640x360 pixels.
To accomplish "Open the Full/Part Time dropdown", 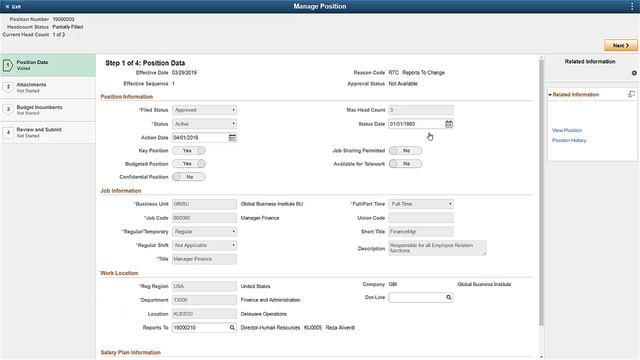I will pos(421,204).
